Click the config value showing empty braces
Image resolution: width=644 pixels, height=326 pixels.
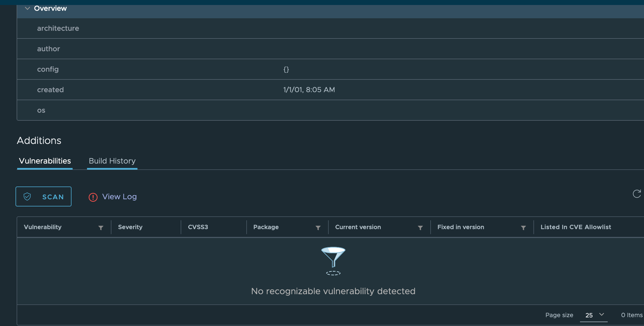tap(286, 69)
